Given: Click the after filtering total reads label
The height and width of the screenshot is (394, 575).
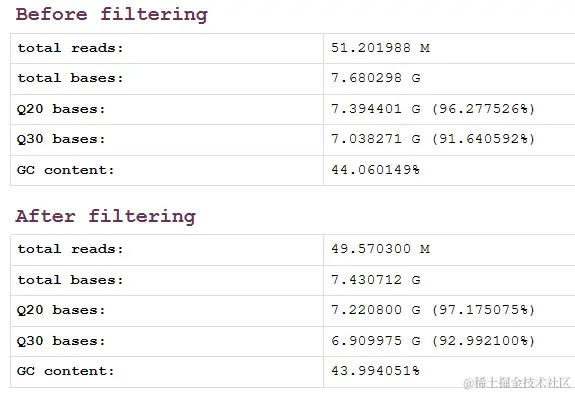Looking at the screenshot, I should [x=70, y=249].
